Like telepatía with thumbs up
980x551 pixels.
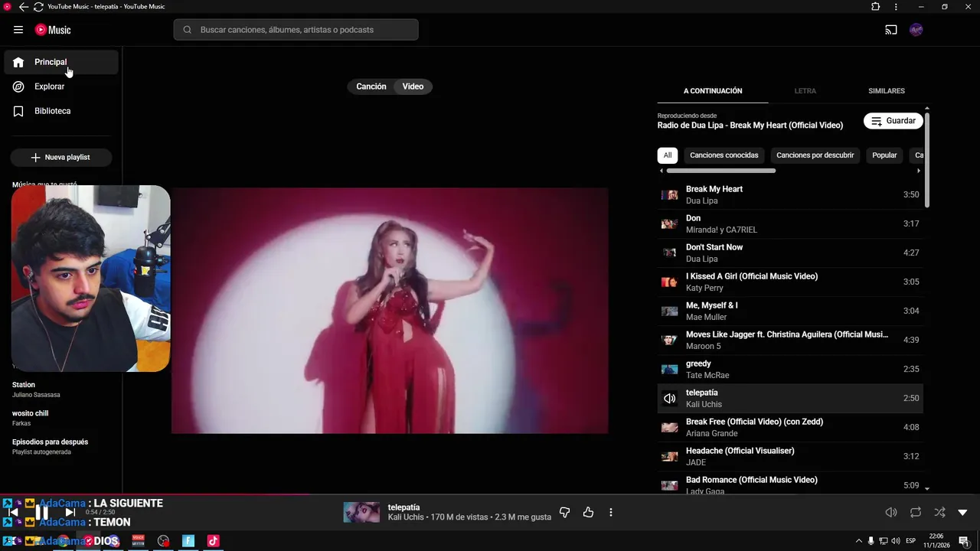pos(588,512)
